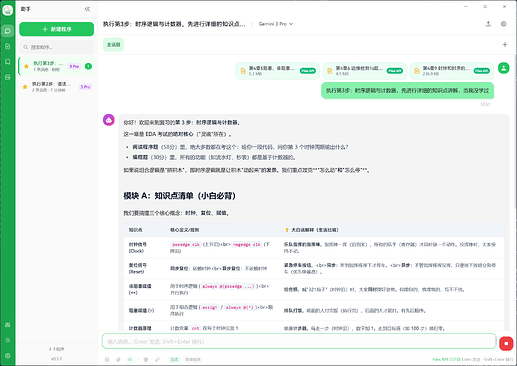
Task: Click the '3 Pro' tag on the first conversation
Action: pyautogui.click(x=74, y=66)
